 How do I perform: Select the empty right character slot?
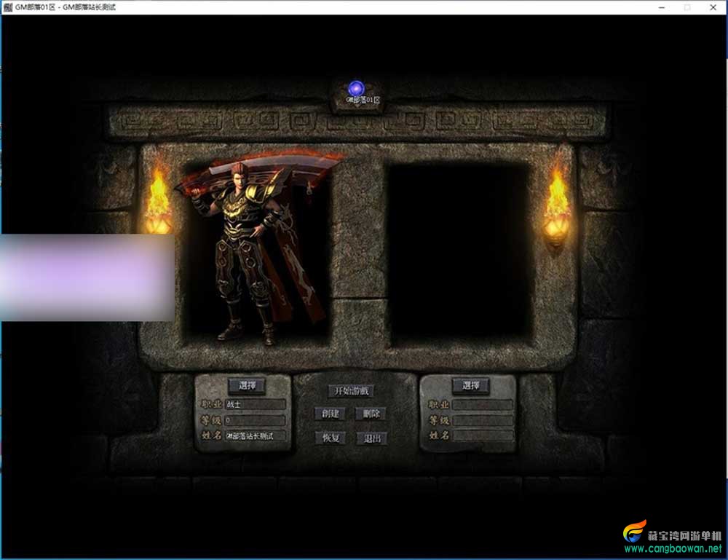459,254
